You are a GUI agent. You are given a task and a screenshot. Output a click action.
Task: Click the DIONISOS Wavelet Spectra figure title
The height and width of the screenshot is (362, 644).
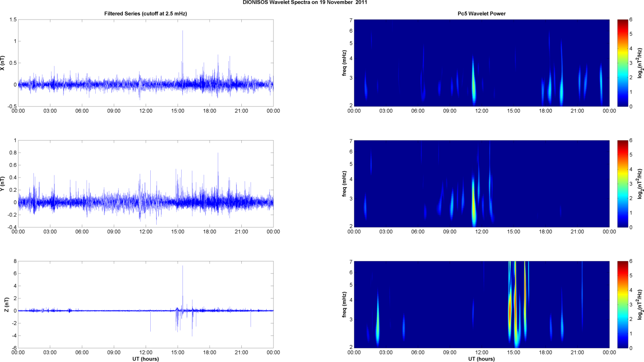(x=305, y=3)
